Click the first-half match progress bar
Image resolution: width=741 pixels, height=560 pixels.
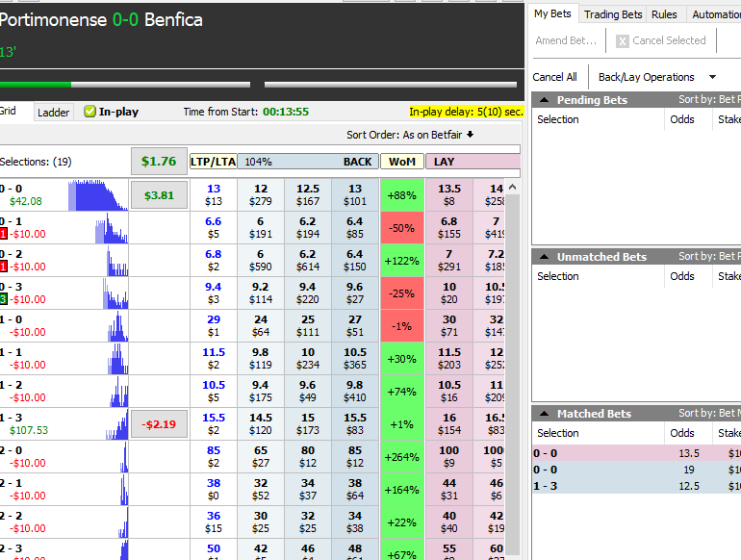pos(125,85)
